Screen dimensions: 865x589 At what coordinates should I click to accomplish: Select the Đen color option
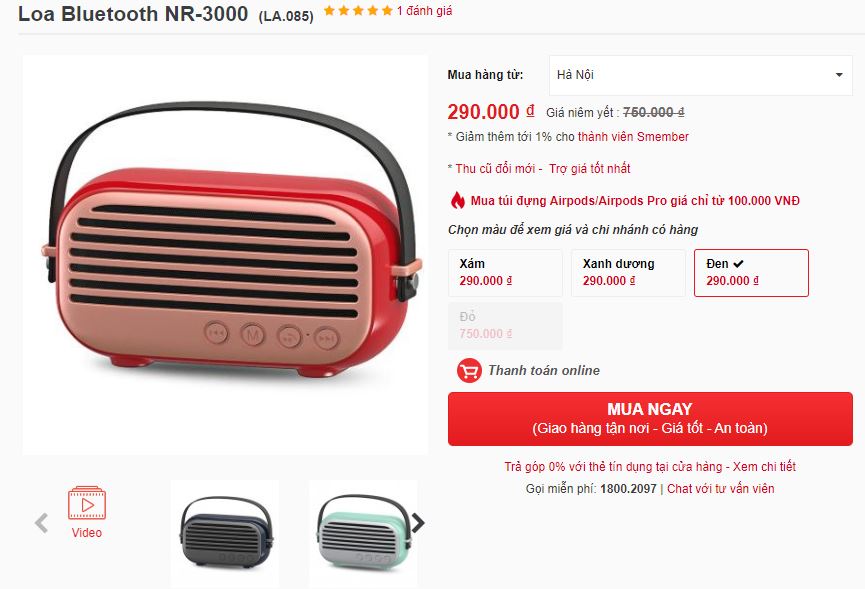(x=751, y=273)
